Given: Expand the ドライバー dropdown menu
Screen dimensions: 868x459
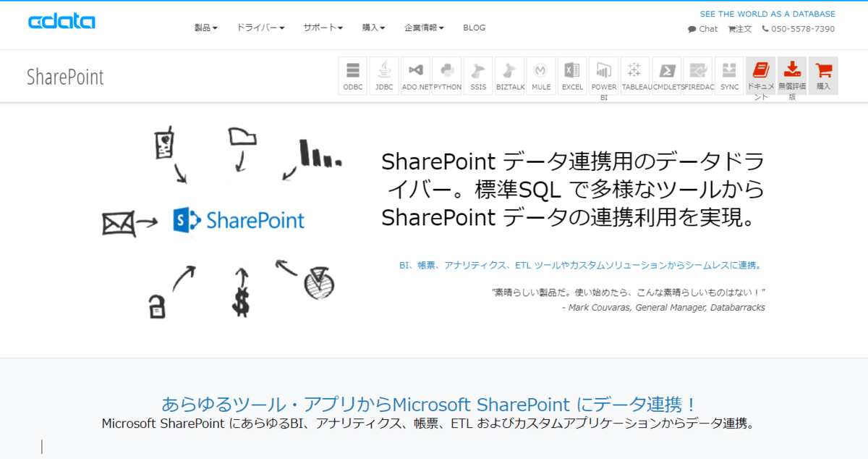Looking at the screenshot, I should tap(260, 28).
